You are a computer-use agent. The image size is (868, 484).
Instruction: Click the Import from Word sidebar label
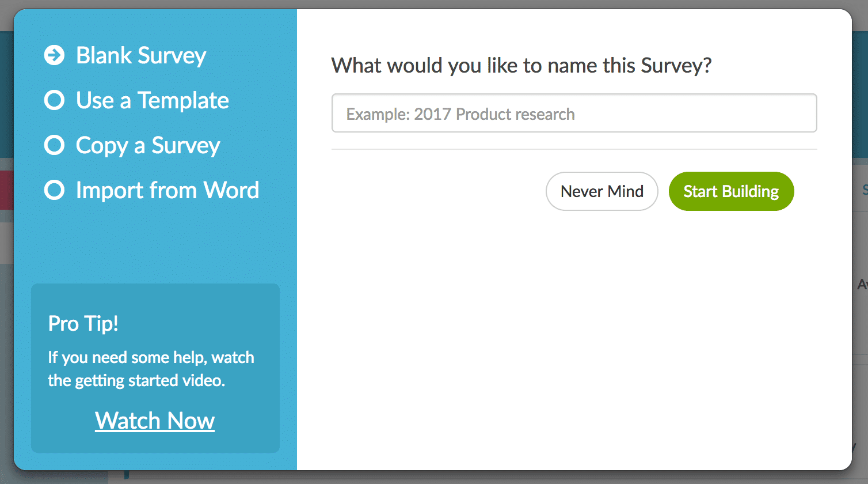tap(167, 190)
